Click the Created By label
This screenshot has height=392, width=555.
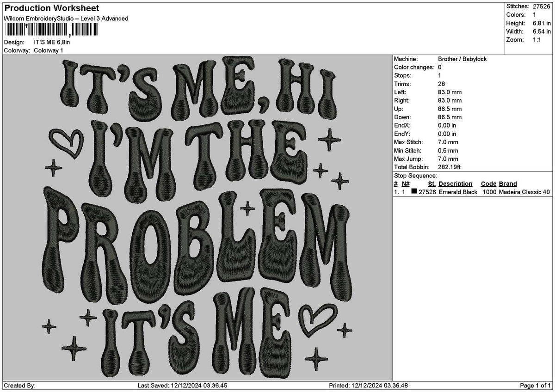click(19, 386)
